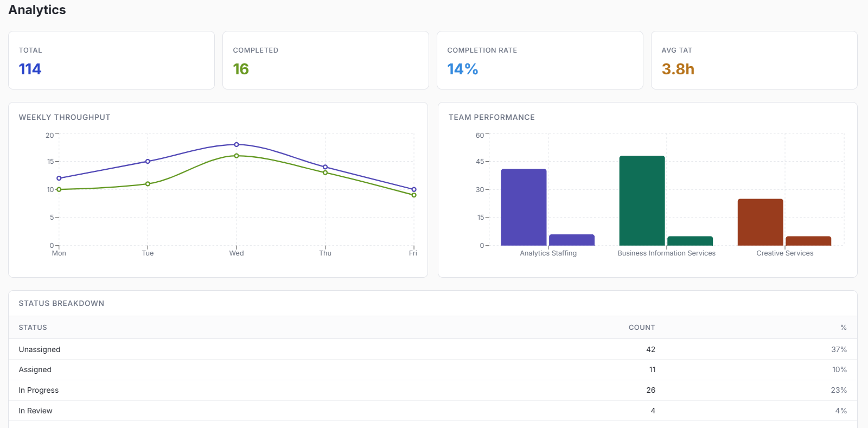
Task: Click the Creative Services axis label
Action: click(784, 253)
